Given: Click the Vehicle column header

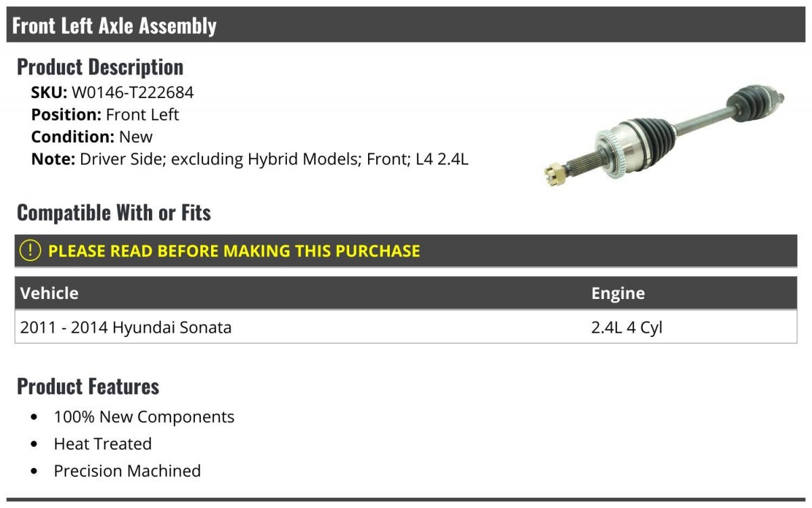Looking at the screenshot, I should [49, 294].
